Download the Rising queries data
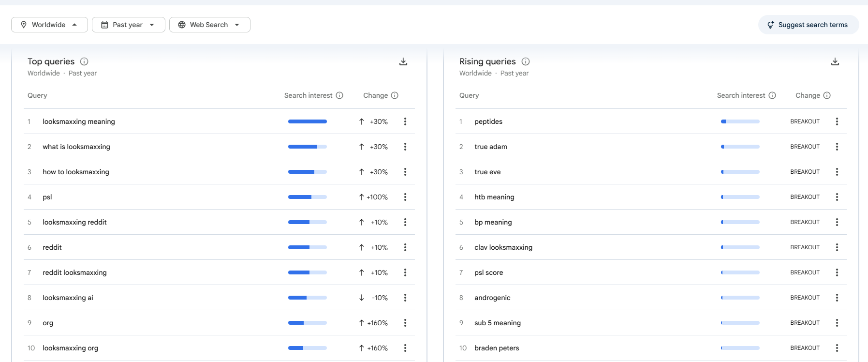 pos(835,61)
